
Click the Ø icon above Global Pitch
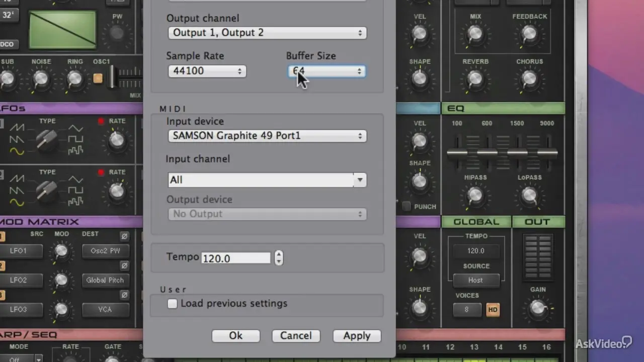124,265
